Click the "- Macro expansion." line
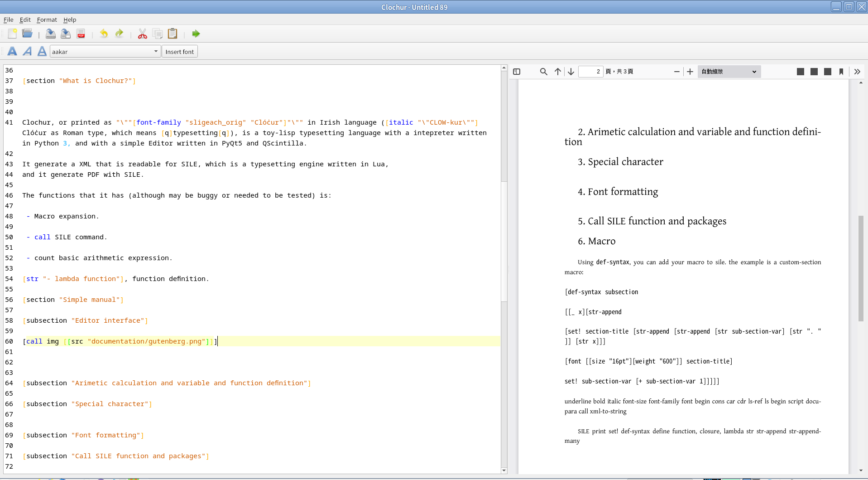The image size is (868, 480). 62,216
